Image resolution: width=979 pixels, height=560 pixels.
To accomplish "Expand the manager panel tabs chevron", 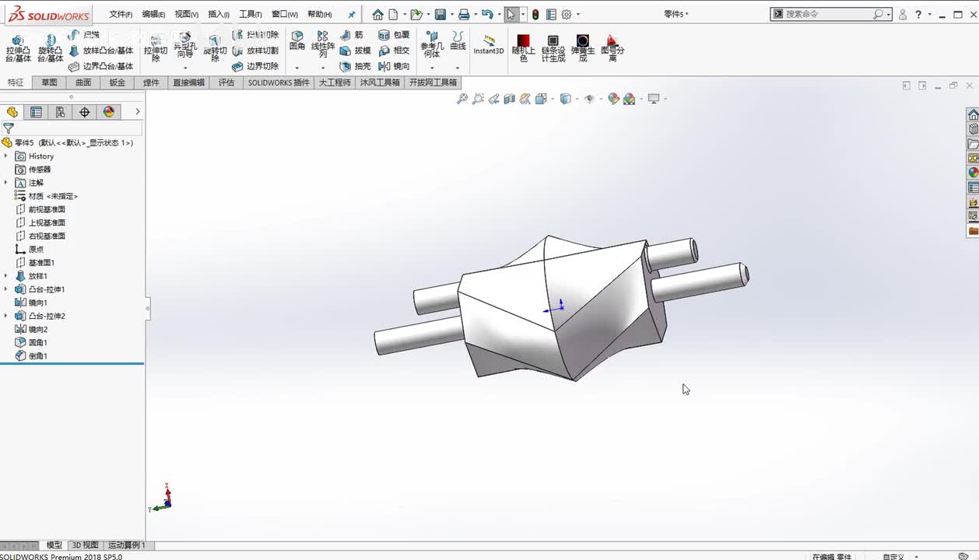I will [138, 112].
